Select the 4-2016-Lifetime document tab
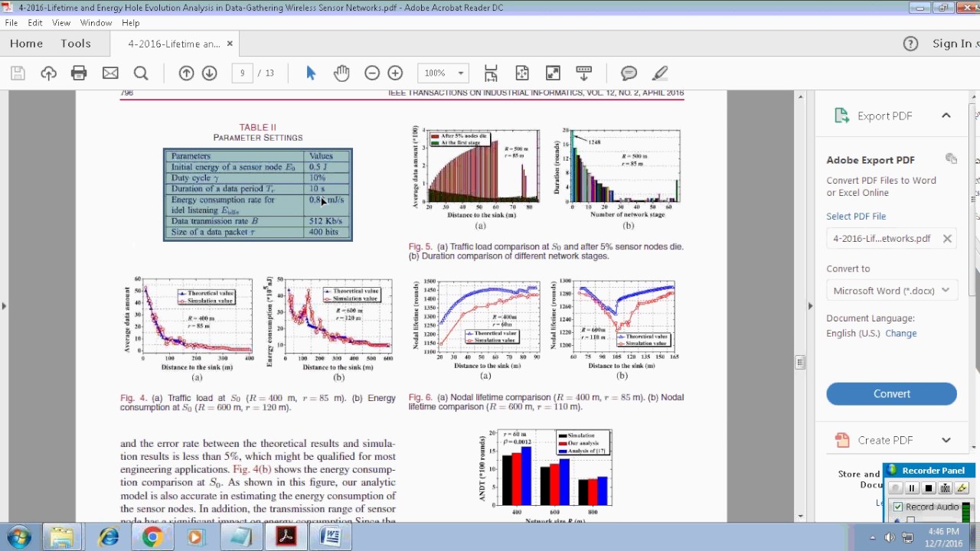 174,44
